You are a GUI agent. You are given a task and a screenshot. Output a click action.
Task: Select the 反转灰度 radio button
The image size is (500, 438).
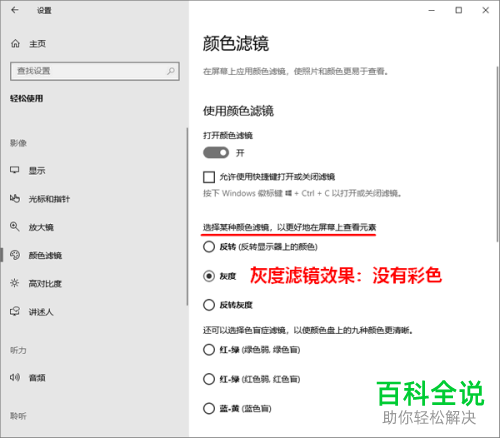tap(209, 305)
